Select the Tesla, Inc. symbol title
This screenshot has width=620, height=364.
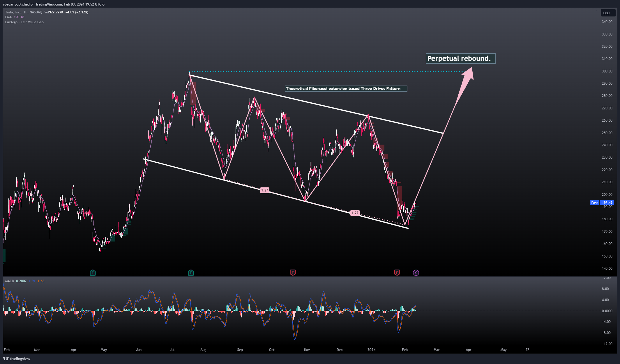13,12
